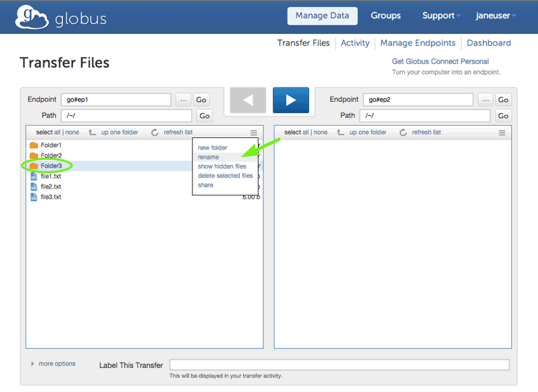The width and height of the screenshot is (538, 392).
Task: Select all in the left pane
Action: (57, 132)
